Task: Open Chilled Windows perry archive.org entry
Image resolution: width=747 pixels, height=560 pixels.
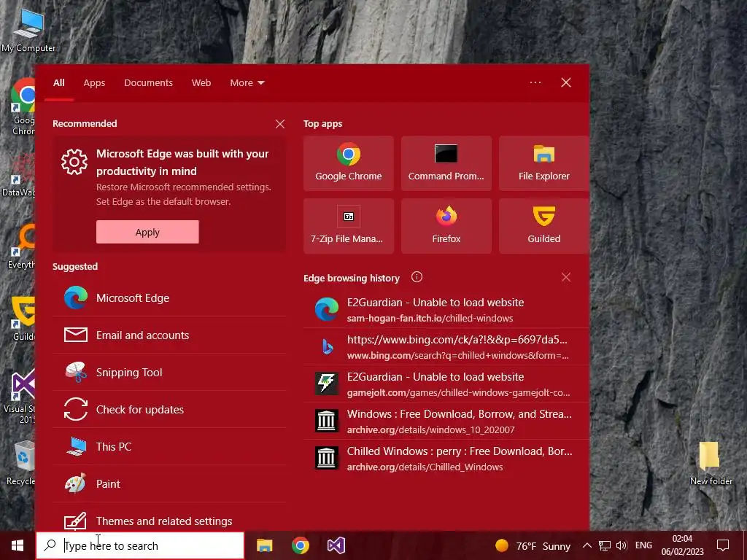Action: click(x=446, y=458)
